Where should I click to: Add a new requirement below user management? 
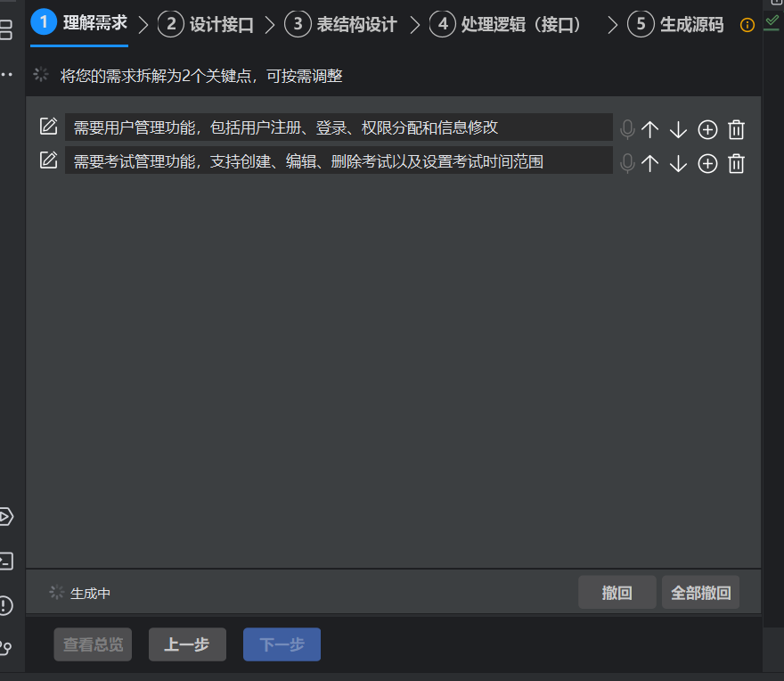tap(706, 129)
